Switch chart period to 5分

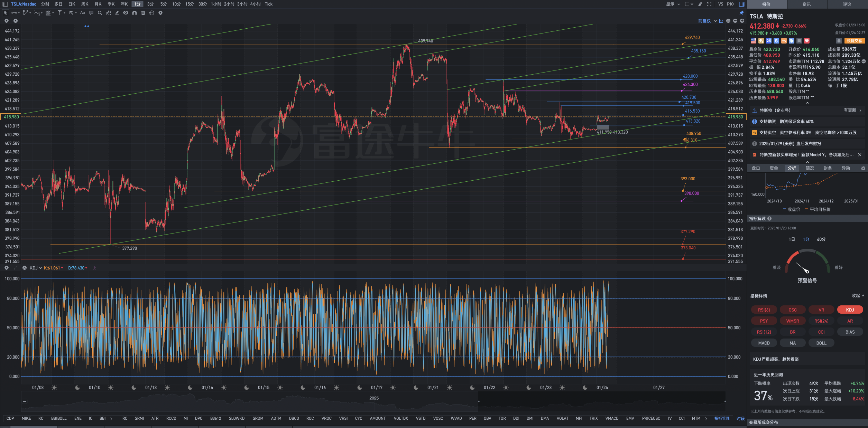tap(164, 4)
